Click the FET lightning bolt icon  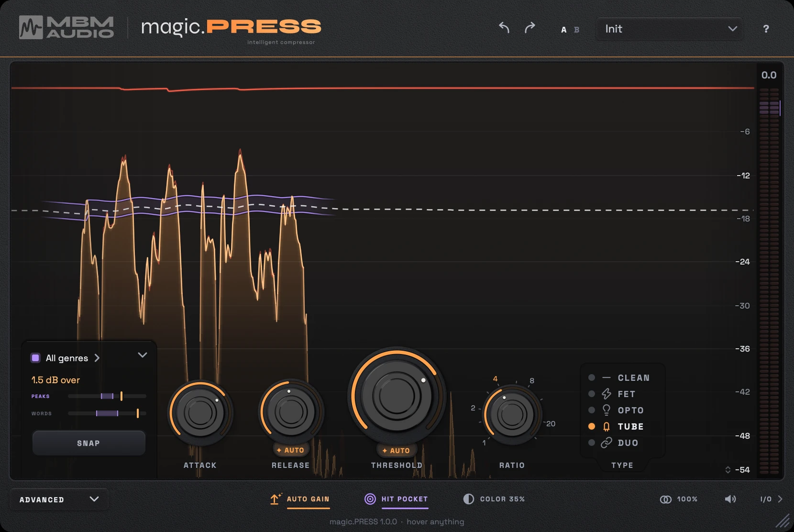[607, 394]
